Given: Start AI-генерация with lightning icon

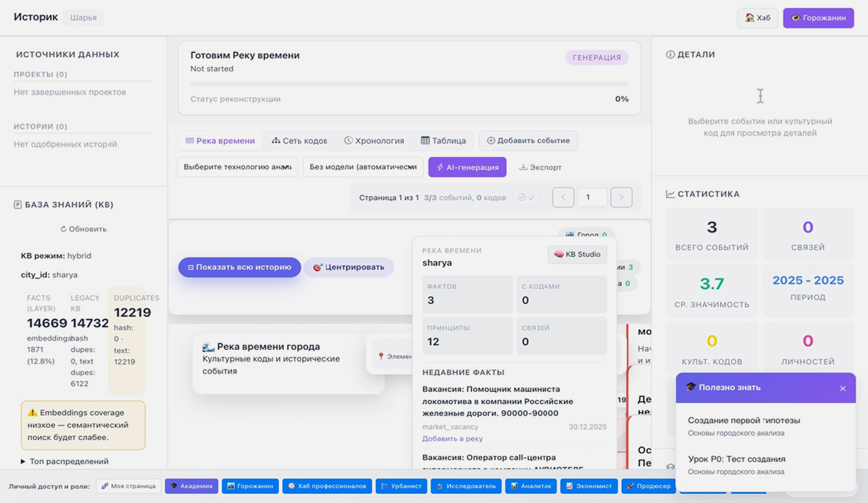Looking at the screenshot, I should pos(467,167).
